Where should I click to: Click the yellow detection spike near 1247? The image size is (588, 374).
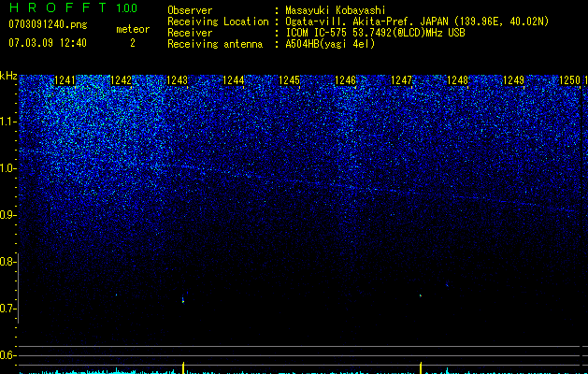coord(421,367)
